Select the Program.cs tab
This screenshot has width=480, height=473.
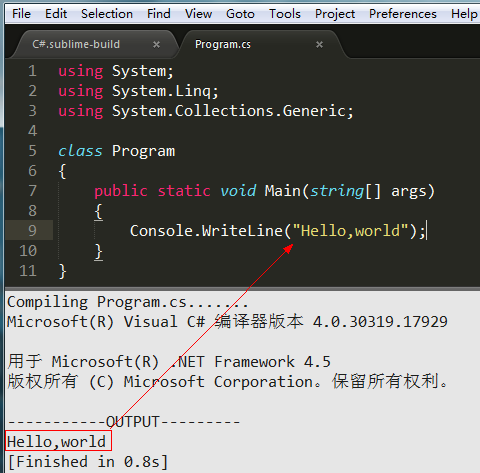coord(223,44)
